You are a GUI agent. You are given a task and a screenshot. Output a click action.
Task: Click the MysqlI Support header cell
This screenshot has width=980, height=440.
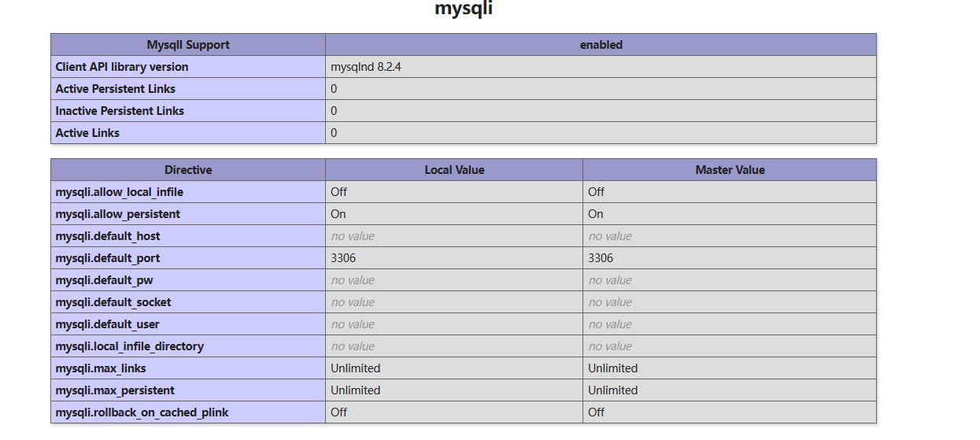tap(188, 45)
